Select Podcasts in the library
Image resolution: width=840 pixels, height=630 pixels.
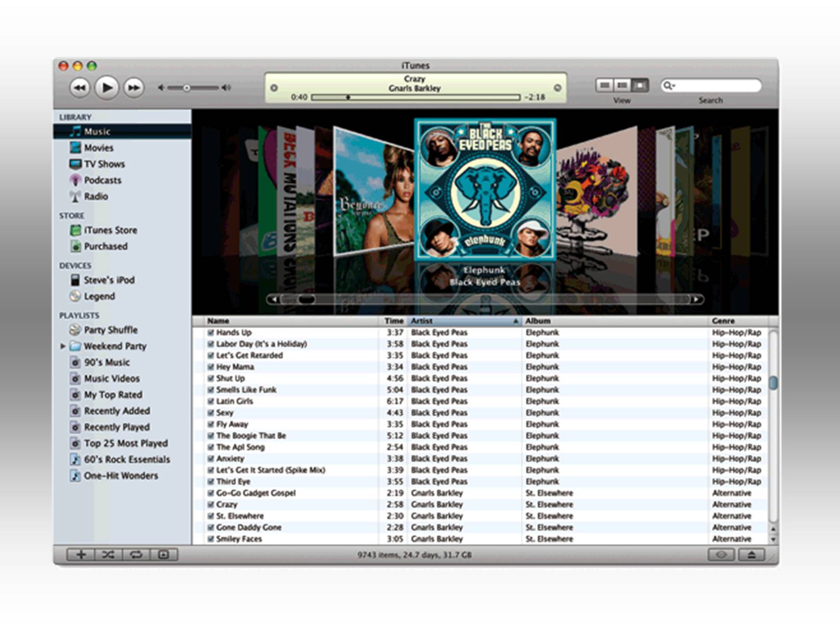coord(102,180)
